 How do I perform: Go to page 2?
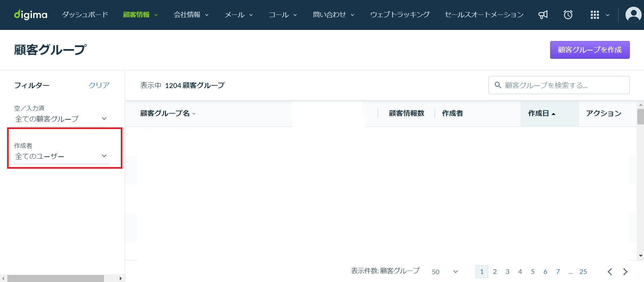[x=495, y=272]
